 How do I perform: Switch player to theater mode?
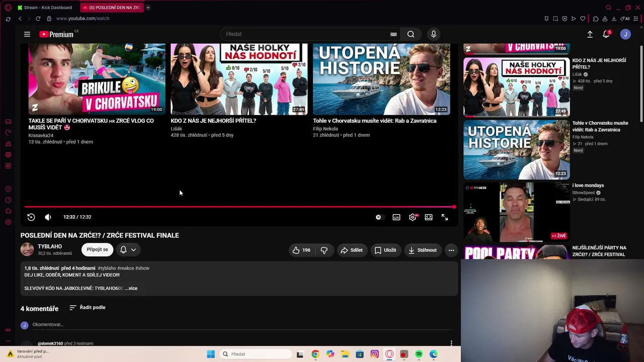429,217
